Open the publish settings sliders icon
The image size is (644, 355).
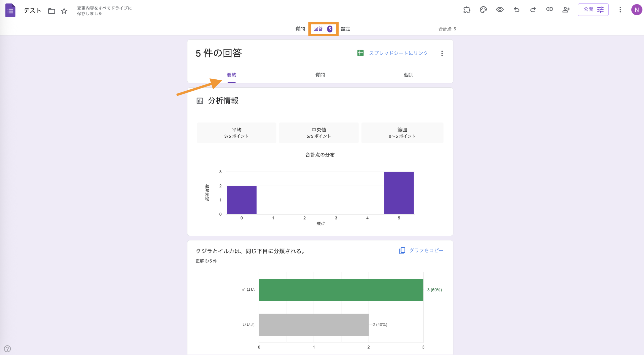tap(601, 10)
